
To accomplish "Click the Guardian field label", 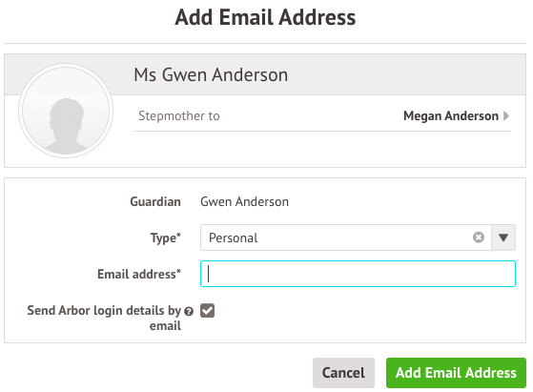I will (155, 201).
